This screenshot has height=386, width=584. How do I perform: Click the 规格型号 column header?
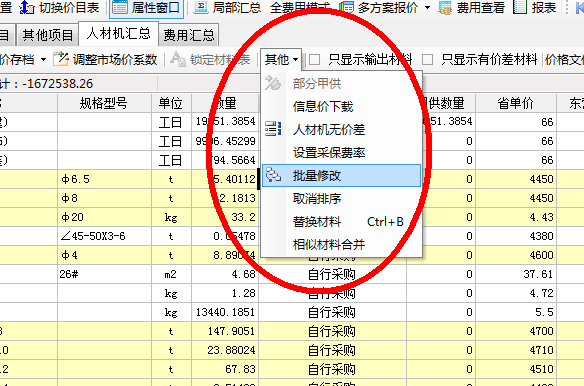point(104,103)
